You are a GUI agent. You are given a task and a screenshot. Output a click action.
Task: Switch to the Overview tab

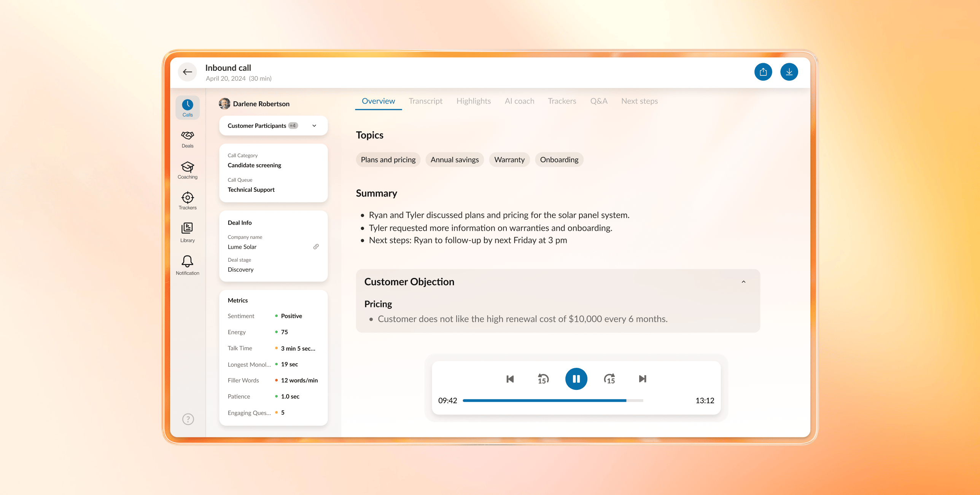(378, 101)
